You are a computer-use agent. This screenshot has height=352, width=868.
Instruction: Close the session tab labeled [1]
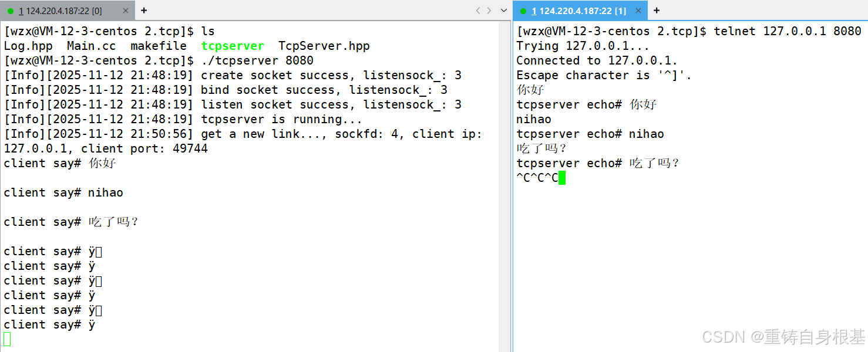pos(638,11)
